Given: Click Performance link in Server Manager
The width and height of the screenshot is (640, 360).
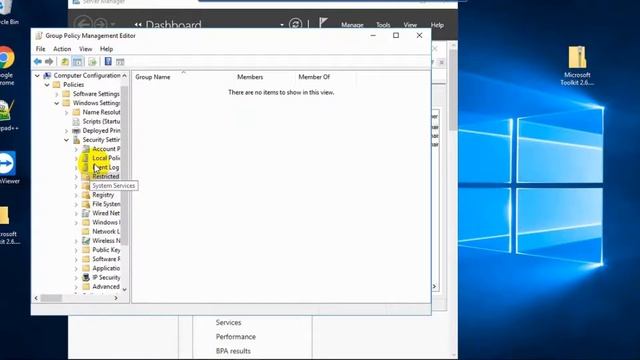Looking at the screenshot, I should [x=236, y=337].
